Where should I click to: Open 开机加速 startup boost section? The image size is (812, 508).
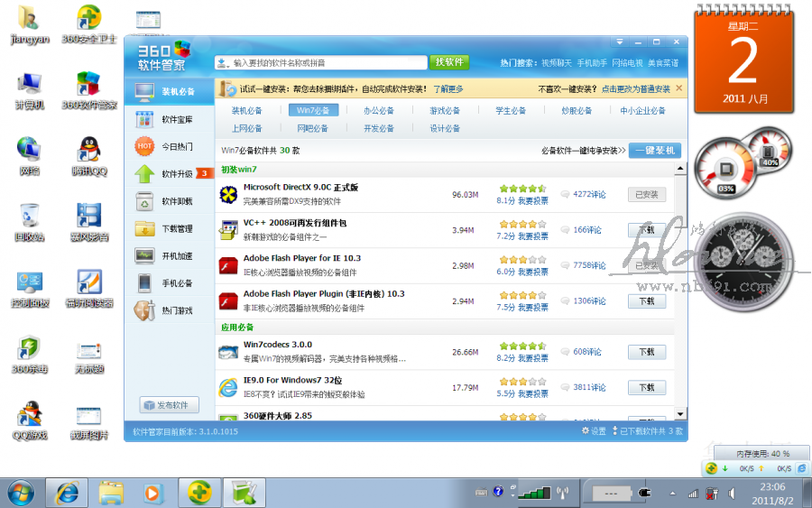click(x=176, y=256)
